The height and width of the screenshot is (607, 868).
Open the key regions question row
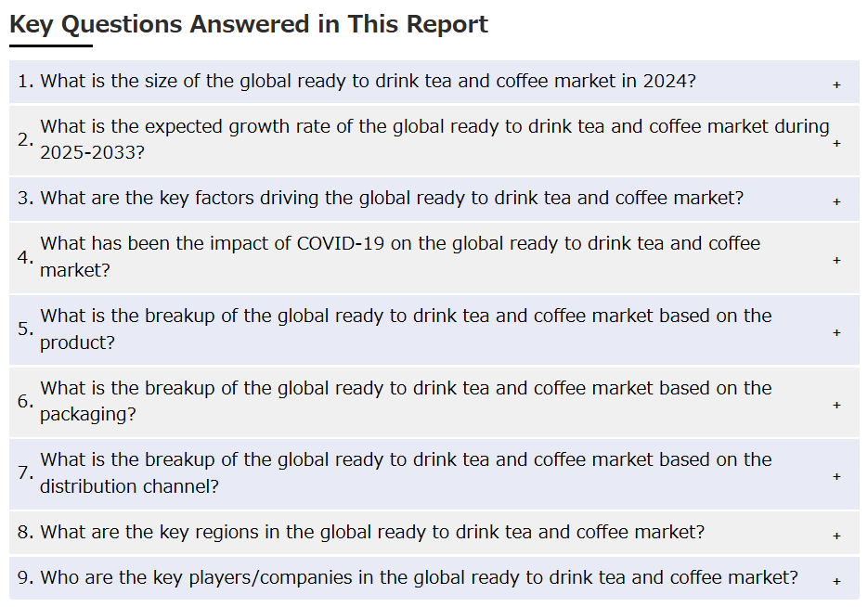click(x=434, y=533)
